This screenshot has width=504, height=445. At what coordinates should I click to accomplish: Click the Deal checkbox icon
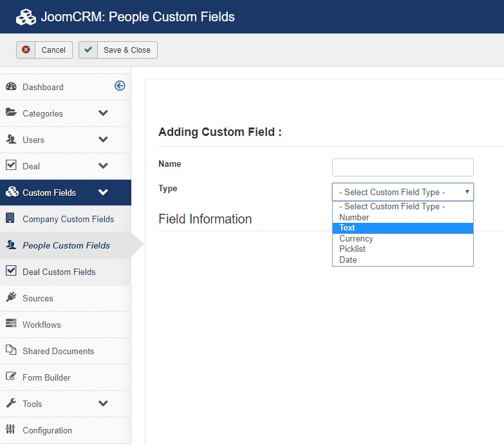pyautogui.click(x=11, y=166)
